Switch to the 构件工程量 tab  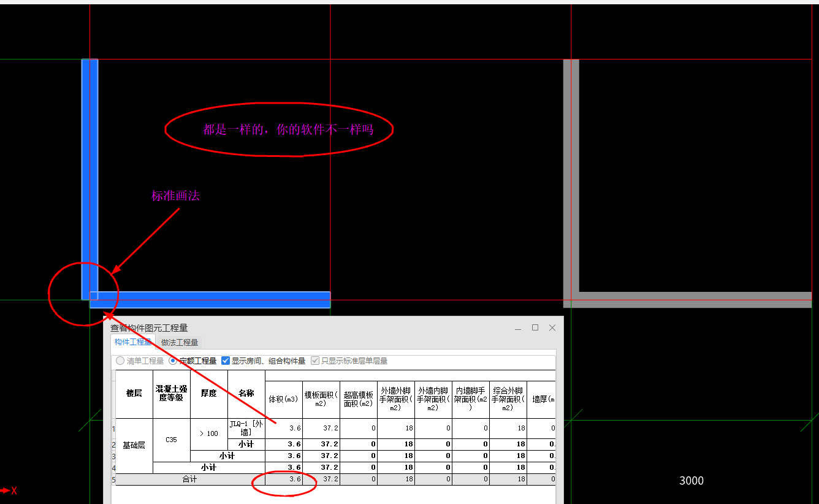[133, 342]
